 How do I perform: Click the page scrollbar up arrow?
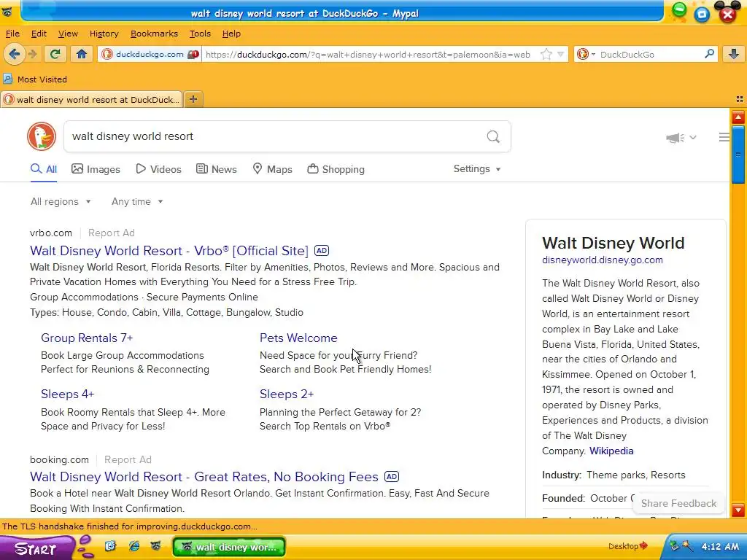point(738,117)
